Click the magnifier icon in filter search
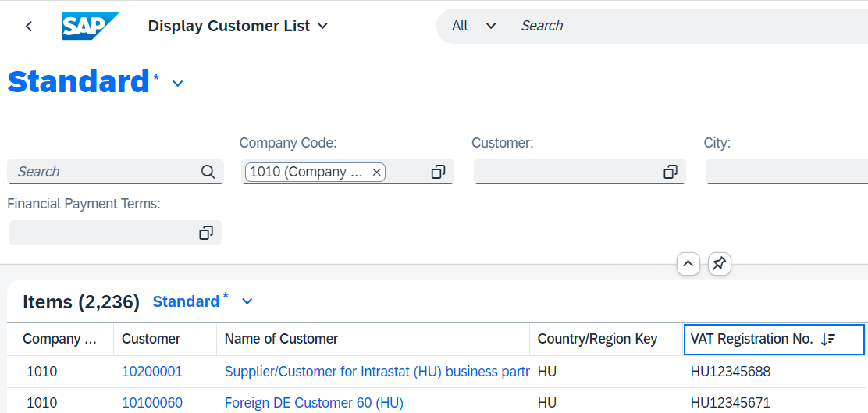Image resolution: width=868 pixels, height=413 pixels. pos(208,172)
